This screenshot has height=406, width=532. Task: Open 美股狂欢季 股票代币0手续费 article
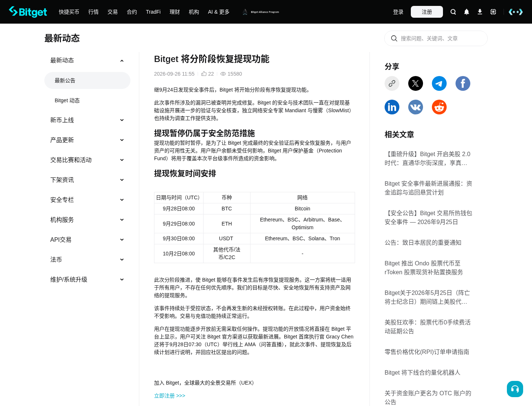[x=427, y=327]
